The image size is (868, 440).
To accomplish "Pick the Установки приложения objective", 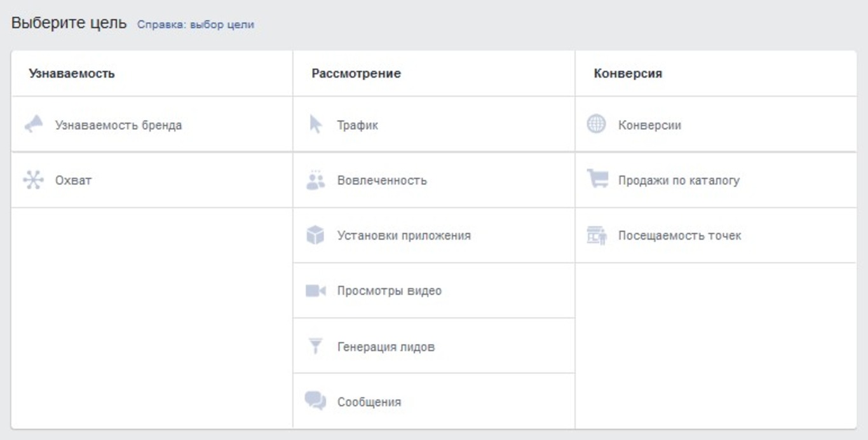I will (x=434, y=235).
